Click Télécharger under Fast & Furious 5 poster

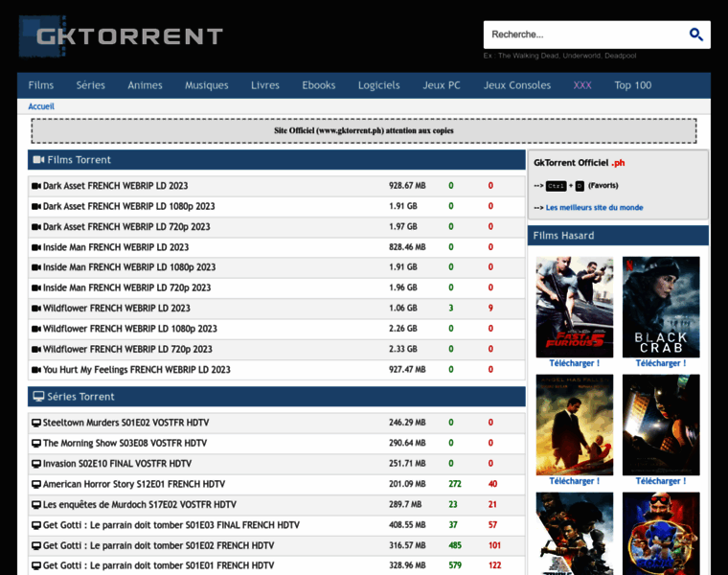click(x=575, y=363)
